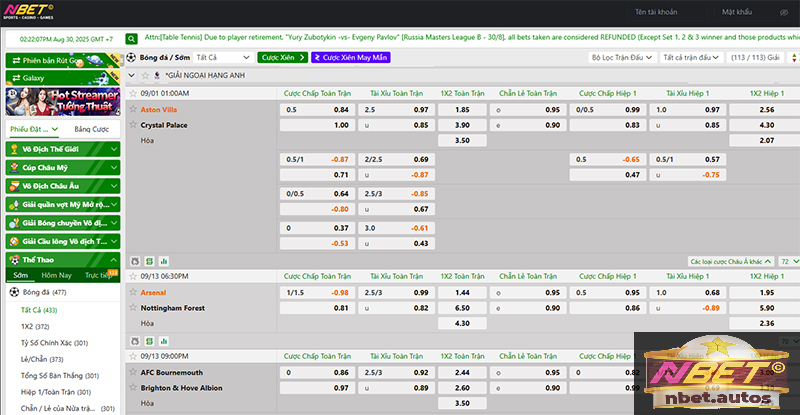Click the live score icon above Arsenal match
Screen dimensions: 800x415
coord(147,259)
